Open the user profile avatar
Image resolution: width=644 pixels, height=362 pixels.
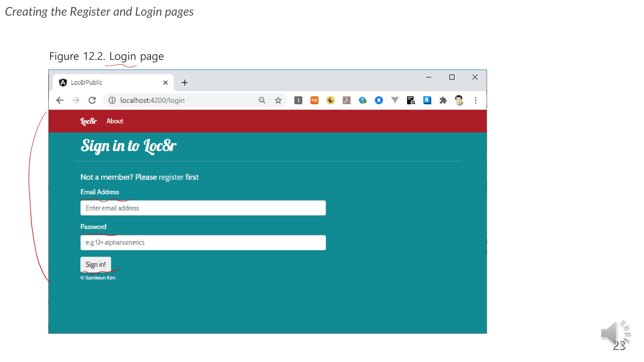[x=459, y=100]
